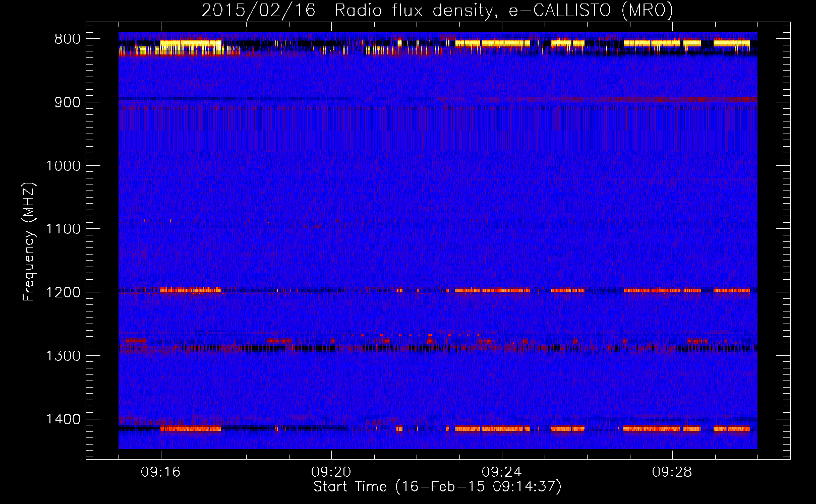Click the 09:16 time axis label
Image resolution: width=816 pixels, height=504 pixels.
(160, 472)
